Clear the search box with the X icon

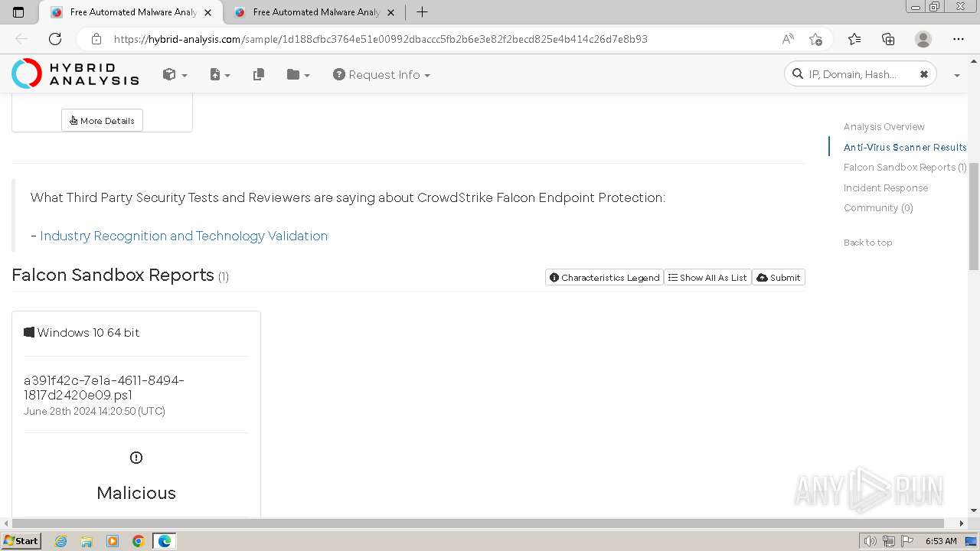click(924, 74)
